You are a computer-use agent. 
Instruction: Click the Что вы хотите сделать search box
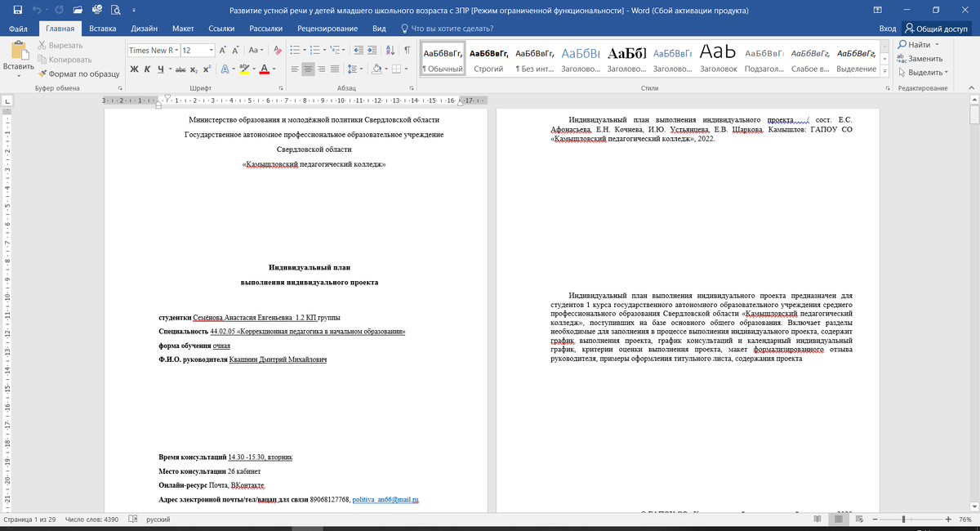(x=446, y=29)
